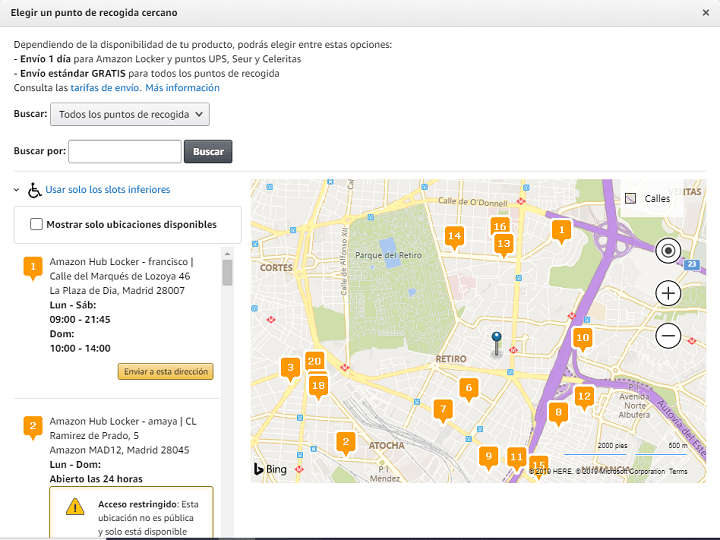Screen dimensions: 720x540
Task: Click the RETIRO district label on map
Action: coord(451,359)
